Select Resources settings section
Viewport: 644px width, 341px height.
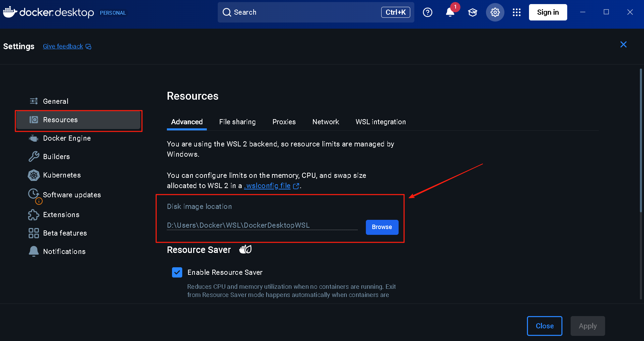coord(78,120)
